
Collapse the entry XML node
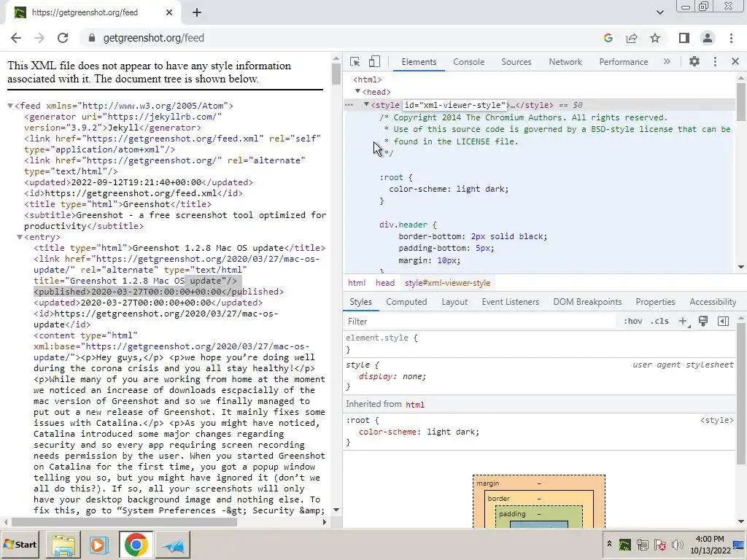(x=20, y=237)
